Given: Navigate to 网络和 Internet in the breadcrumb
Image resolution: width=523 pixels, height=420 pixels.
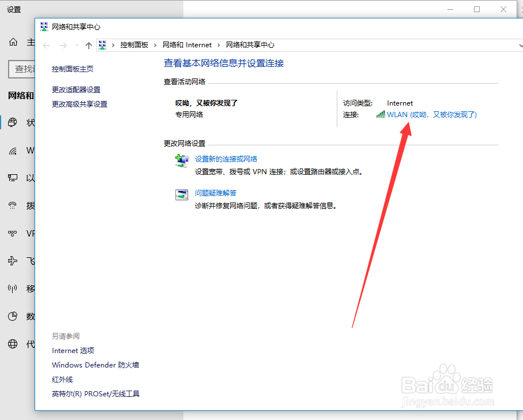Looking at the screenshot, I should coord(187,45).
